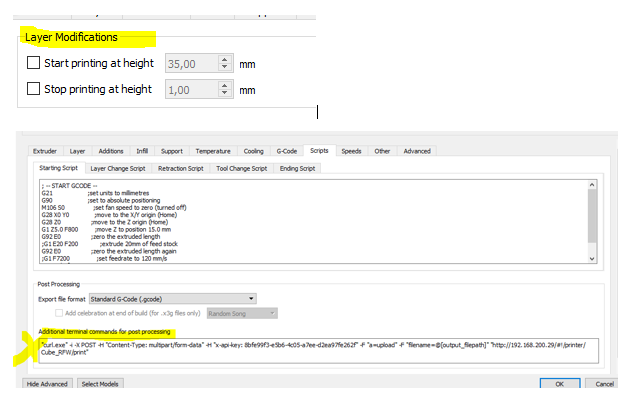This screenshot has width=628, height=393.
Task: Click the starting script scrollbar thumb
Action: (592, 216)
